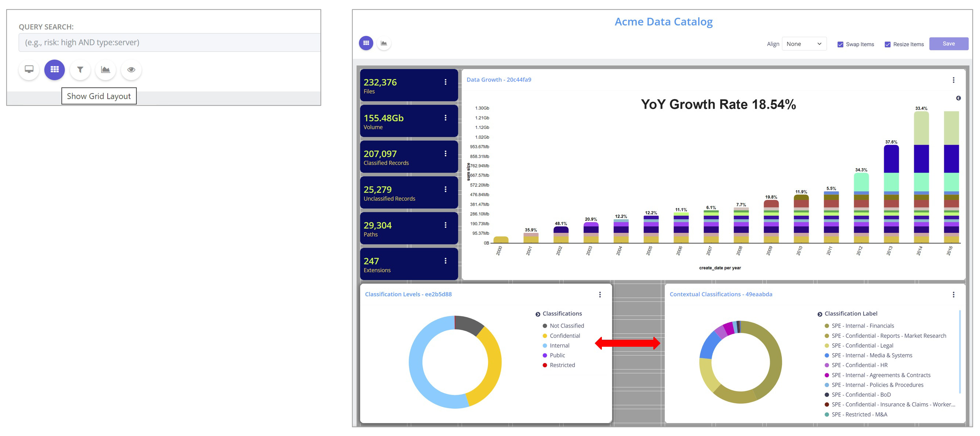Click the 155.48Gb Volume tile
The width and height of the screenshot is (980, 436).
point(409,121)
